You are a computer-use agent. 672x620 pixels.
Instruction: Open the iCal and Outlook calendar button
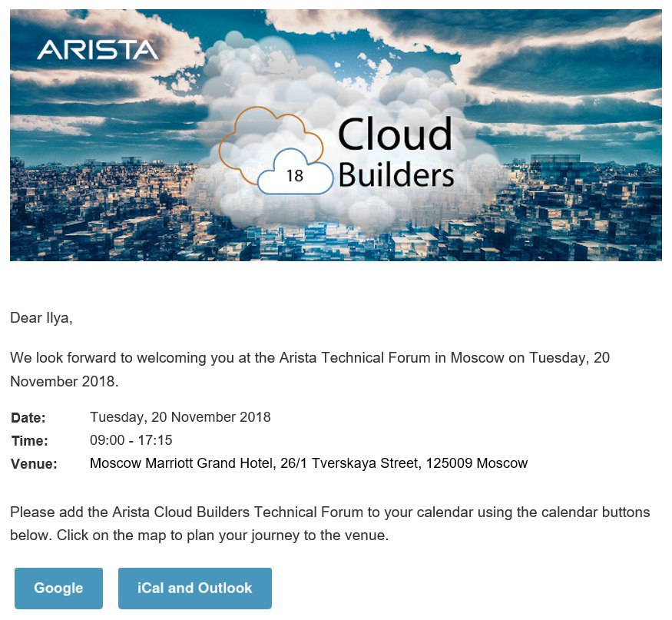[x=195, y=588]
